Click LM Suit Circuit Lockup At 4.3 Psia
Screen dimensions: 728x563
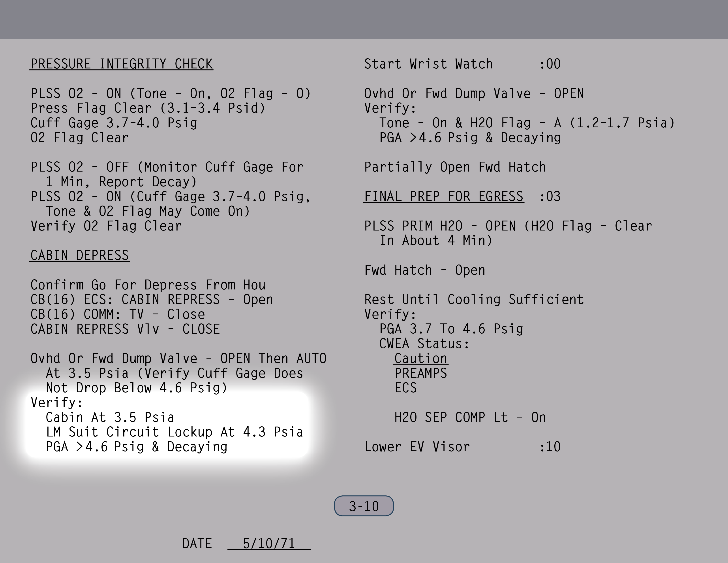click(174, 432)
